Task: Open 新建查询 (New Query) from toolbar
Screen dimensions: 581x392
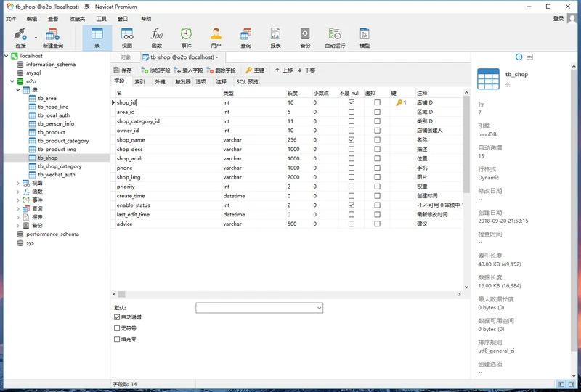Action: (52, 37)
